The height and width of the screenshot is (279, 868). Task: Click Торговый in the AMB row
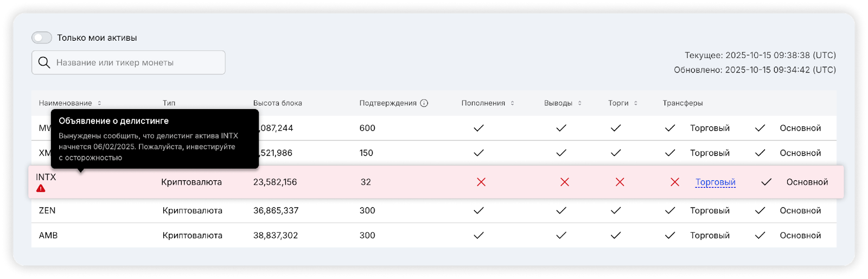pyautogui.click(x=710, y=236)
